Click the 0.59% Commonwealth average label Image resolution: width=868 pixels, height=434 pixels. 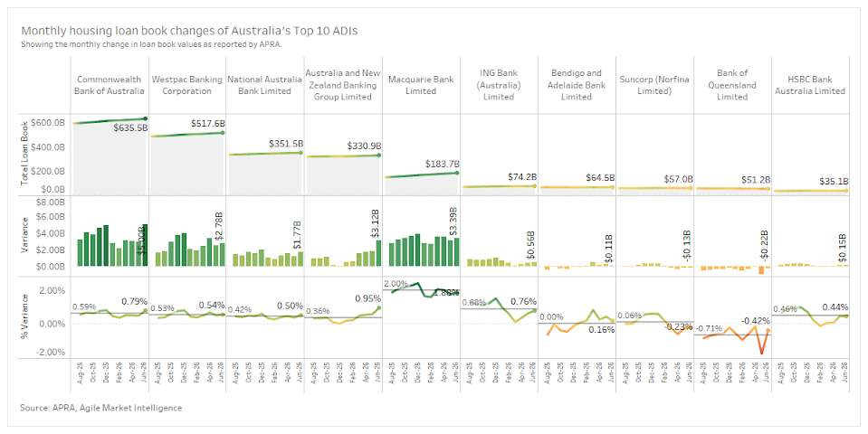[84, 307]
